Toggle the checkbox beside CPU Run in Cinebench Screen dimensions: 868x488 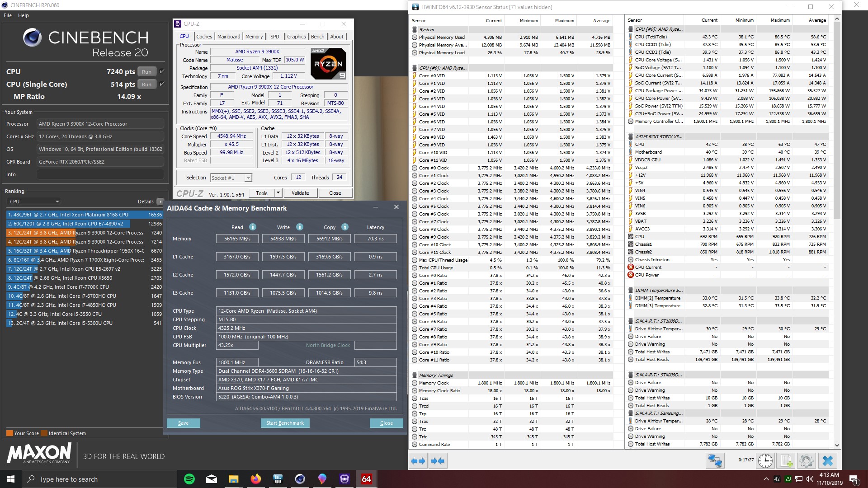point(162,71)
